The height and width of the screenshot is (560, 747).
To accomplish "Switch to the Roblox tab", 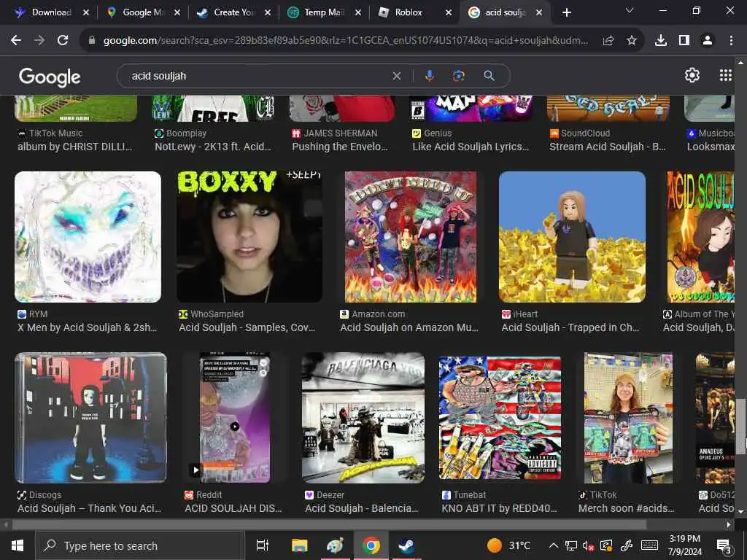I will [x=409, y=12].
